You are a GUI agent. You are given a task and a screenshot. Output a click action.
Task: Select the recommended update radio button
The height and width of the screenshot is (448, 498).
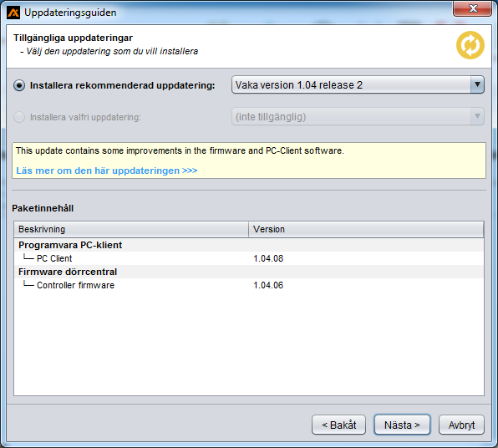pos(19,85)
